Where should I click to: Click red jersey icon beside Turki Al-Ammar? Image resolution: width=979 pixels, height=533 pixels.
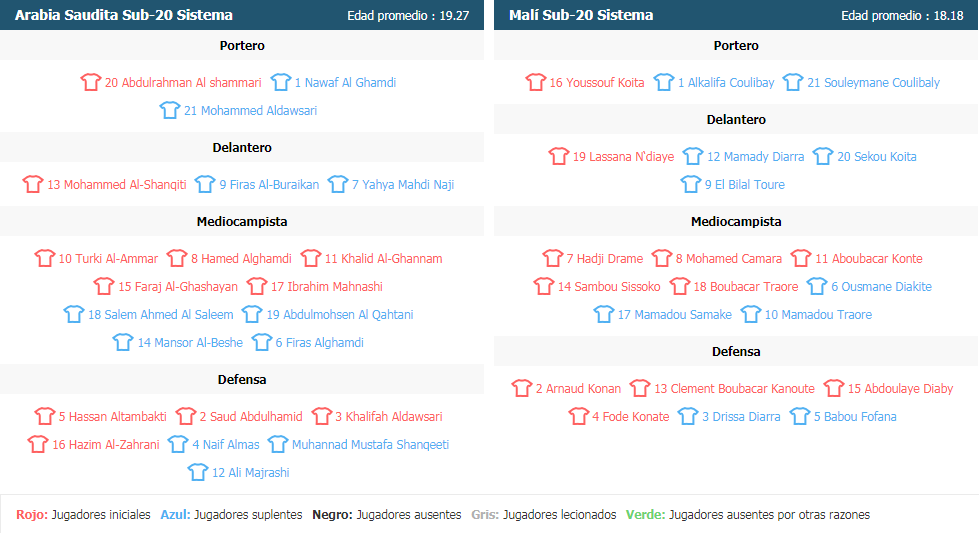click(45, 258)
